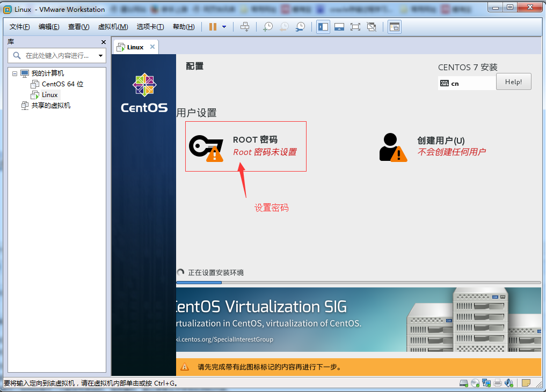546x392 pixels.
Task: Open the 虚拟机(M) menu
Action: pyautogui.click(x=113, y=27)
